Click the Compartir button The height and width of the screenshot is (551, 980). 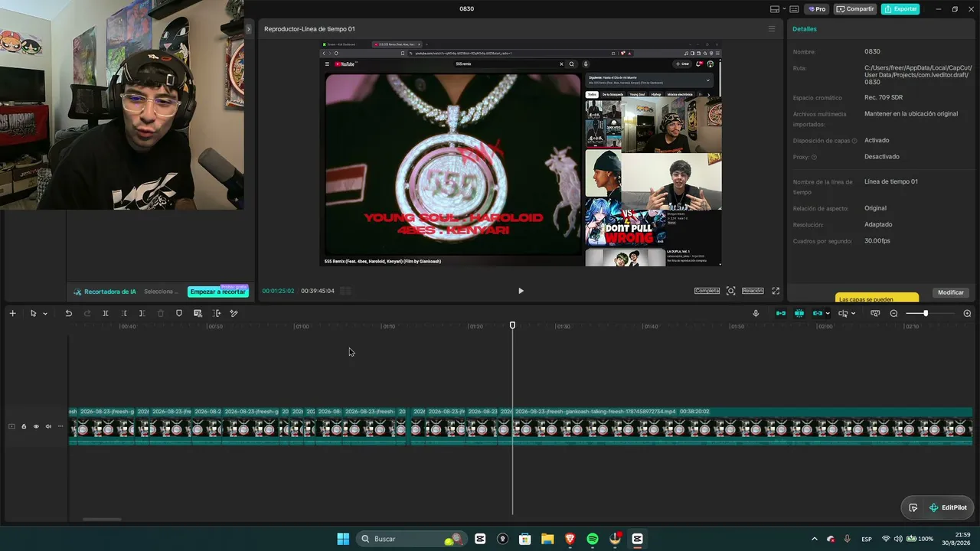point(854,9)
